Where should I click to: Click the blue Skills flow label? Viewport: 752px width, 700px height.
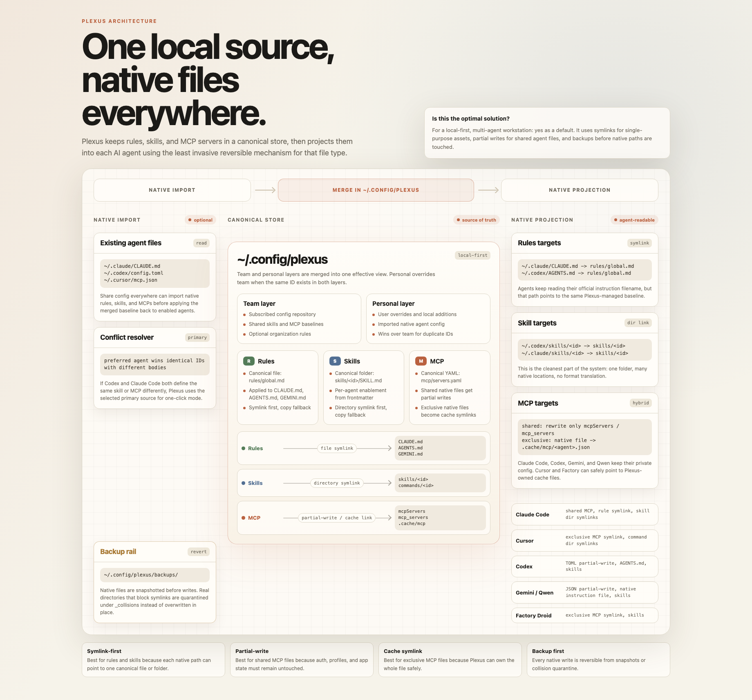[x=255, y=483]
